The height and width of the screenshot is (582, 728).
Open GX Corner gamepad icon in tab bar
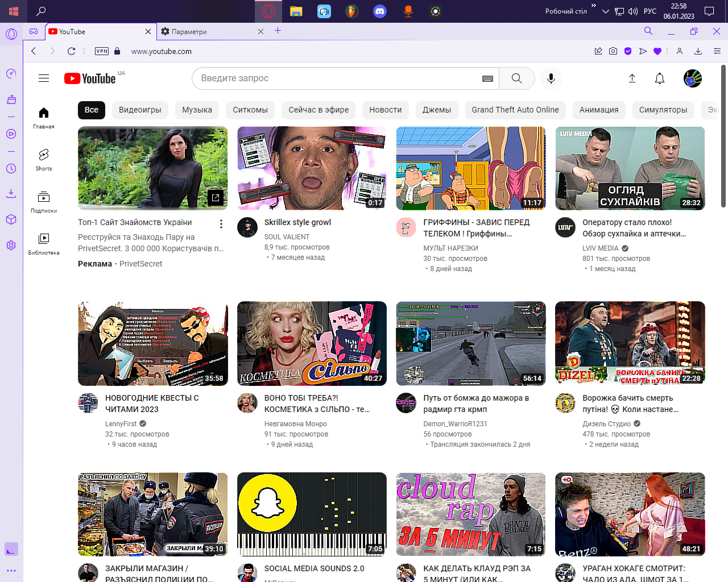point(34,32)
